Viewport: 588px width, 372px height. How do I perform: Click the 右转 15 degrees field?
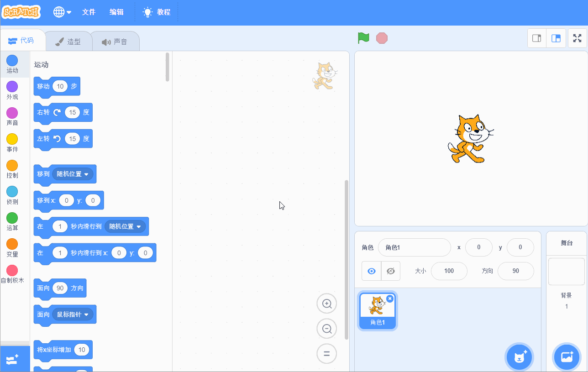coord(72,112)
